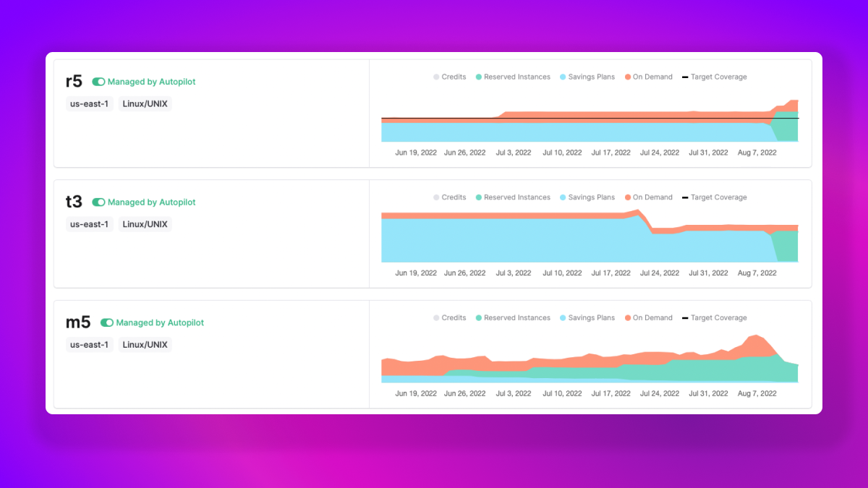Viewport: 868px width, 488px height.
Task: Click Jul 17, 2022 on t3 chart axis
Action: click(610, 273)
